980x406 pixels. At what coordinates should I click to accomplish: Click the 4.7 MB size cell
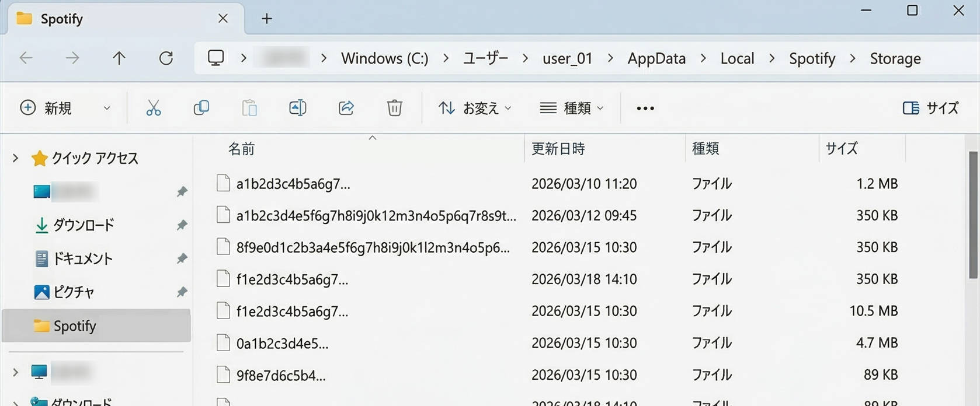coord(877,343)
